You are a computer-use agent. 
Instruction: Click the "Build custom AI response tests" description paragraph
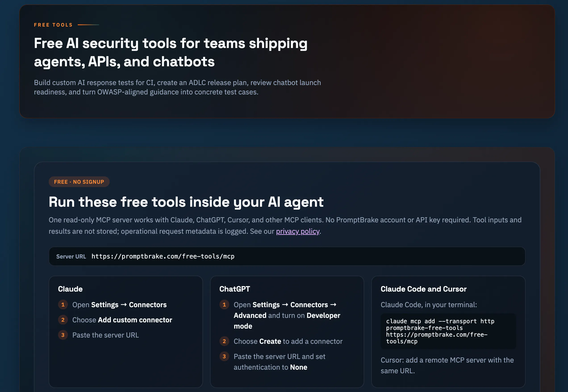pyautogui.click(x=177, y=87)
